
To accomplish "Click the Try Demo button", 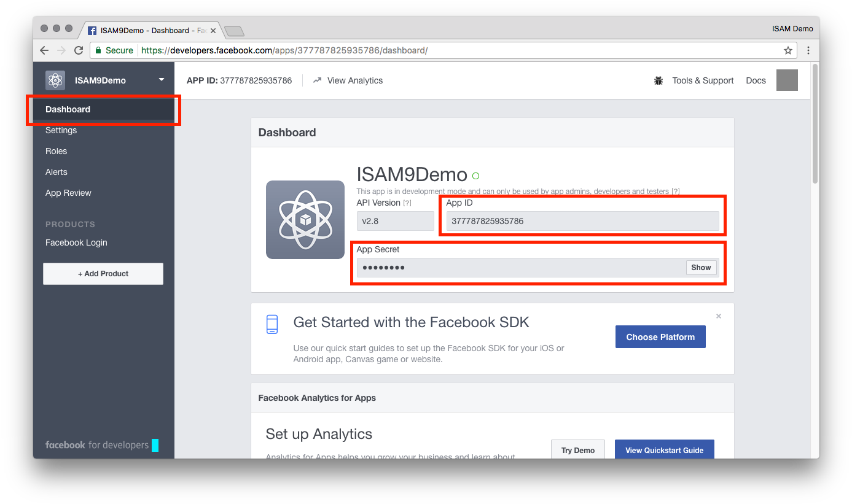I will point(578,451).
